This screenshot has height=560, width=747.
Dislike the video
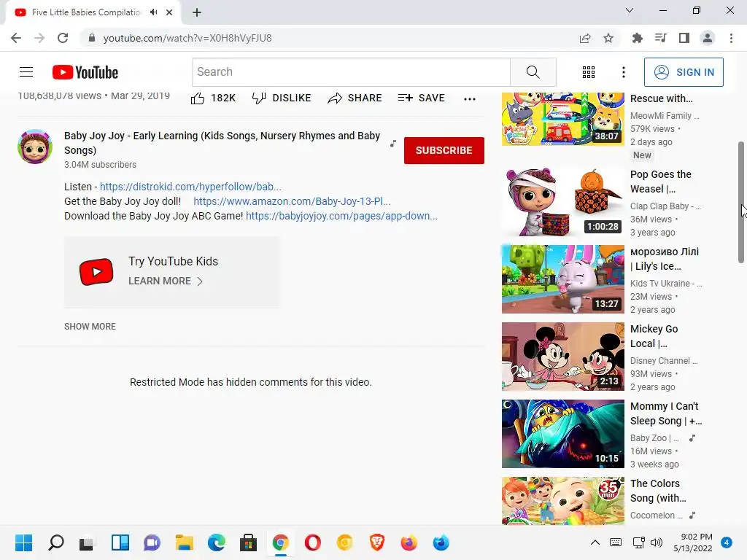(x=281, y=98)
